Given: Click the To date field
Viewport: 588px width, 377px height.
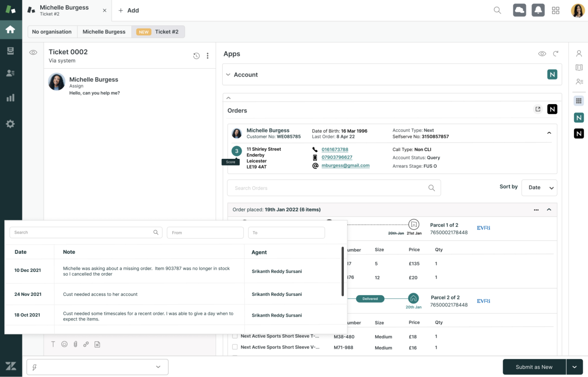Looking at the screenshot, I should tap(286, 232).
